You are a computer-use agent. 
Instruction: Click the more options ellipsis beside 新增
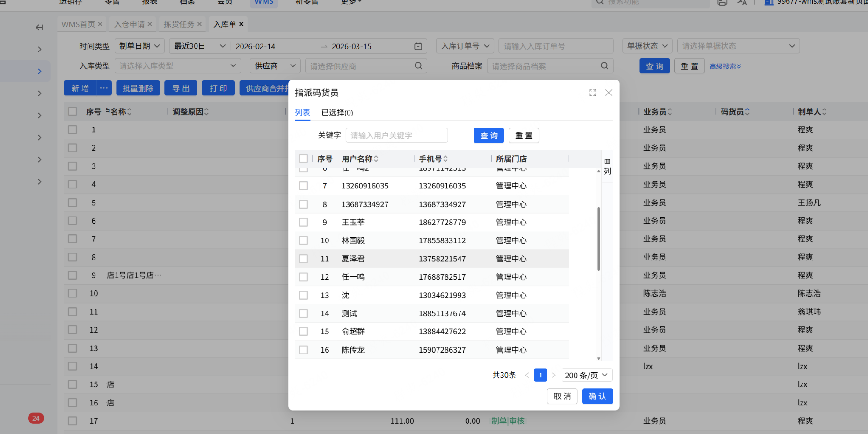[x=104, y=88]
